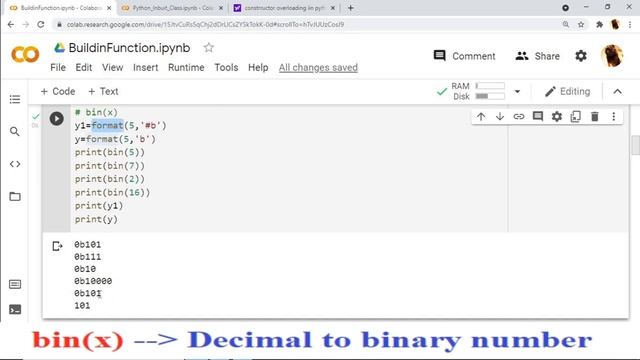Open the Edit menu
This screenshot has width=640, height=360.
(84, 67)
